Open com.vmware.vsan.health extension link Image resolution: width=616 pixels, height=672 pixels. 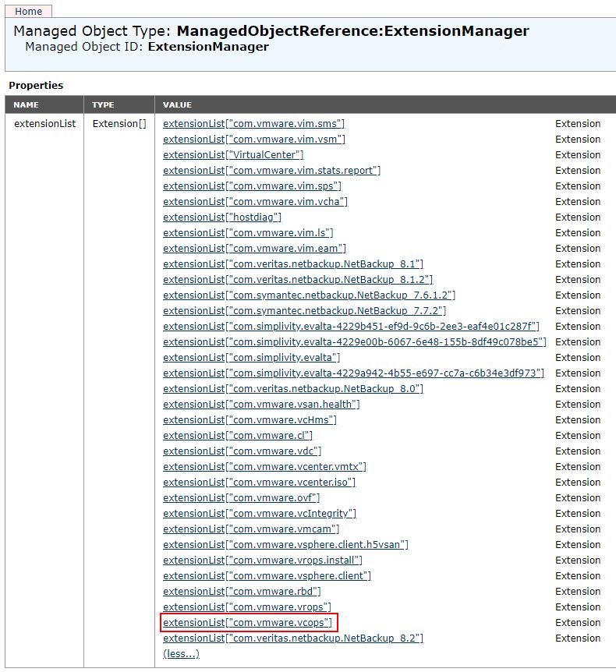click(261, 404)
